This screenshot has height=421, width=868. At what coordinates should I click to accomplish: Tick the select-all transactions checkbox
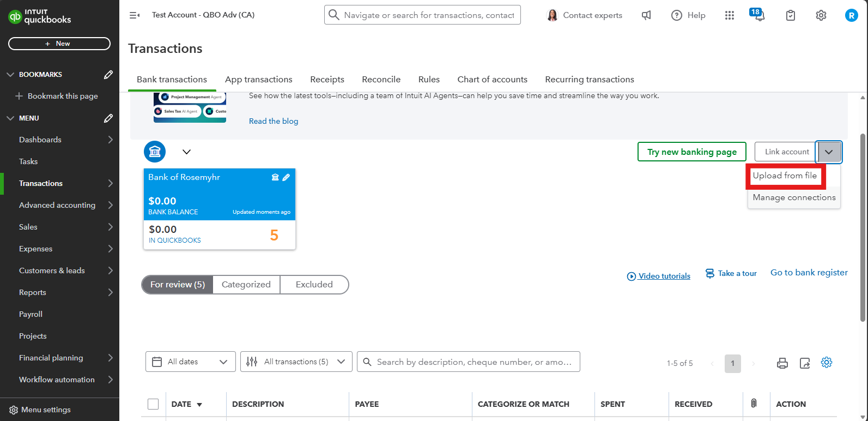pyautogui.click(x=153, y=404)
